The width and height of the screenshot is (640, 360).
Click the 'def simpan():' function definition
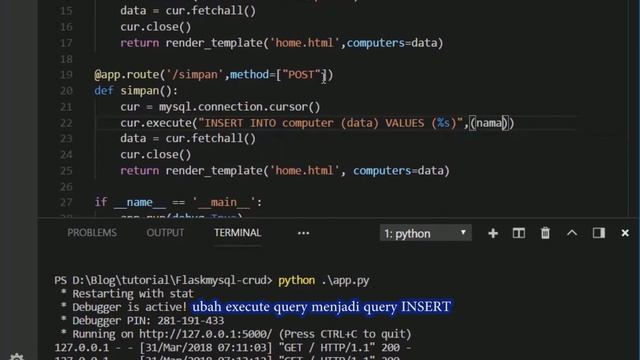(136, 91)
